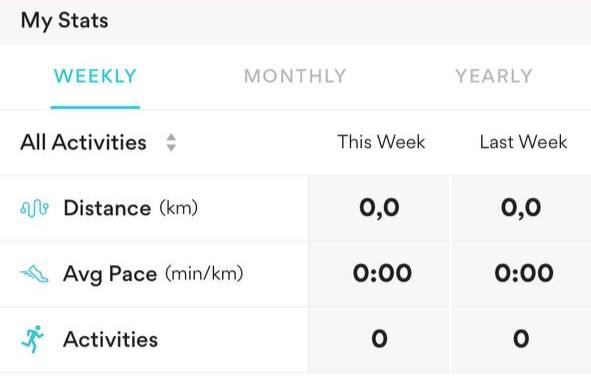Click This Week average pace 0:00
The width and height of the screenshot is (591, 391).
click(382, 273)
